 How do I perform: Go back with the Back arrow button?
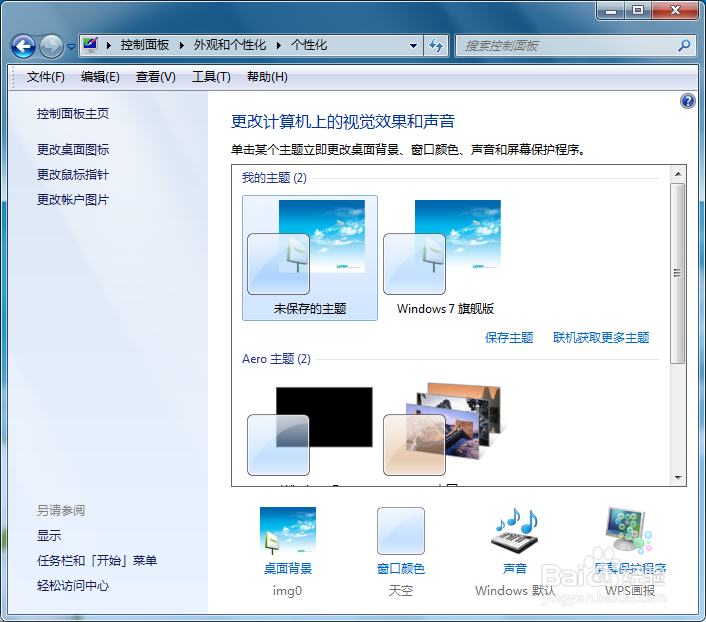[x=23, y=46]
